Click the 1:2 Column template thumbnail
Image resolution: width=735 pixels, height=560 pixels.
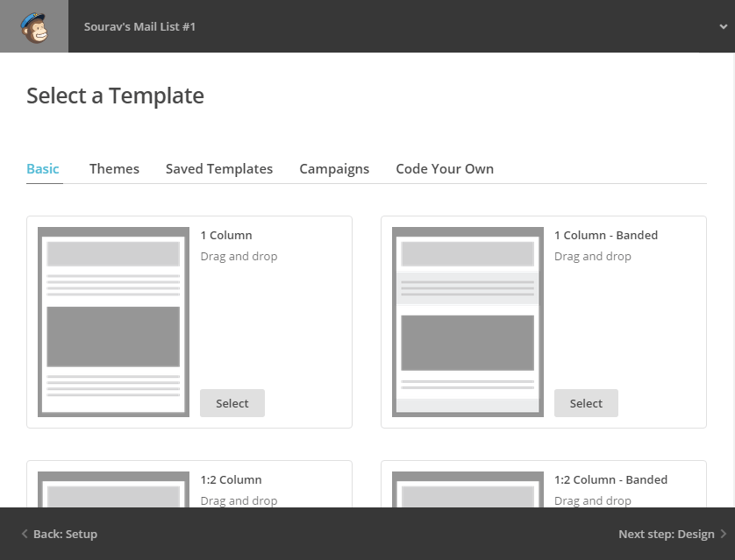(113, 489)
